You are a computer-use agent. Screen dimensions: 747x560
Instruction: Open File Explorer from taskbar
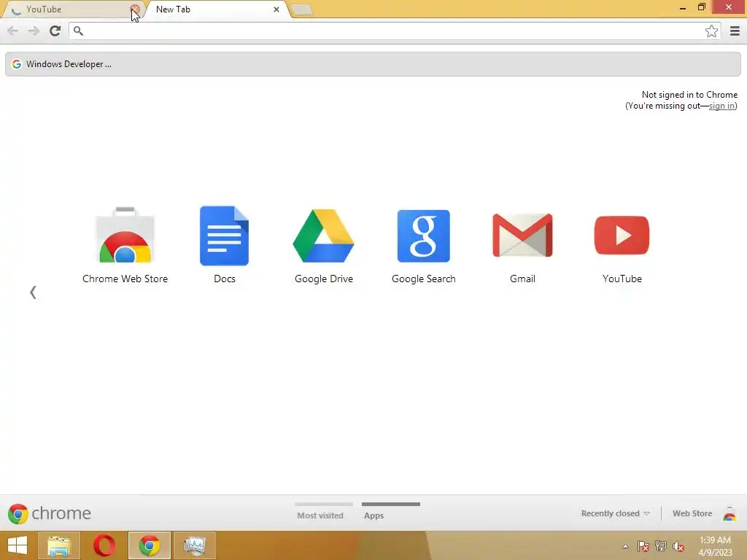(x=59, y=545)
